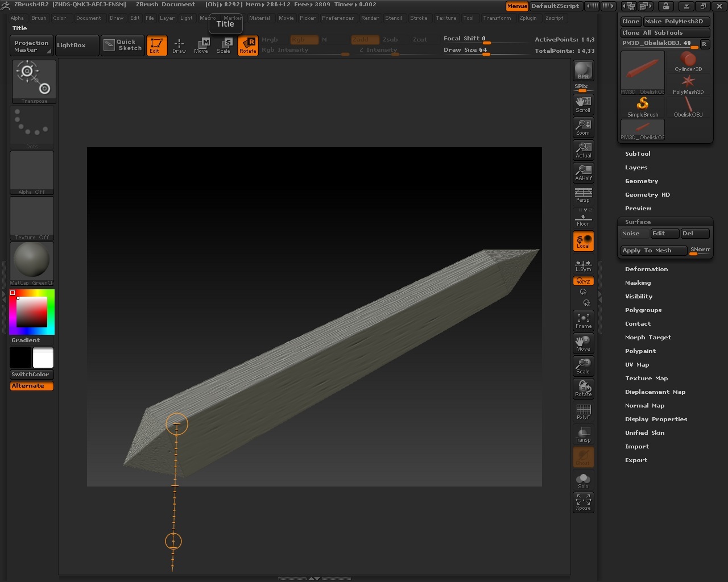Toggle Transp transparency mode
Viewport: 728px width, 582px height.
coord(583,434)
